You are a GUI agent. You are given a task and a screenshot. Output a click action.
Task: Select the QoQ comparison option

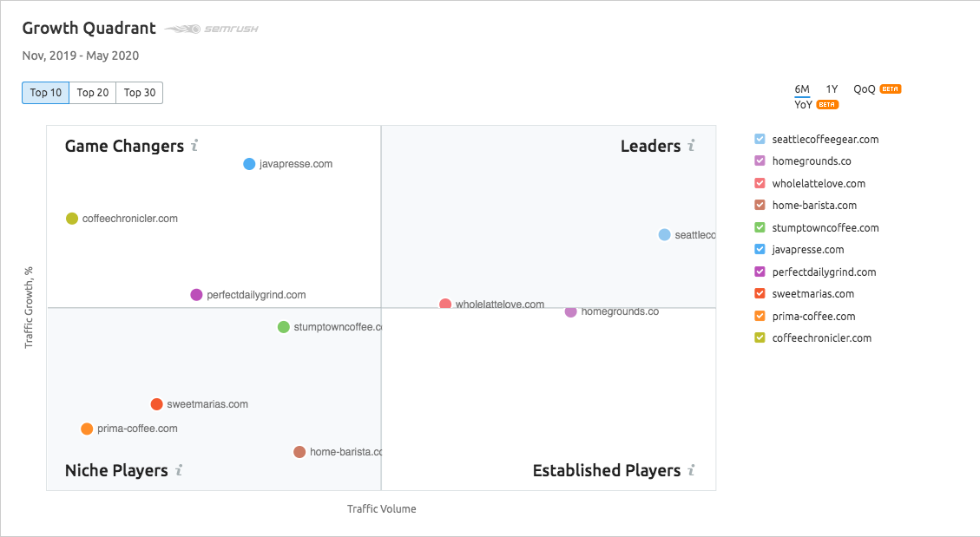pos(865,89)
